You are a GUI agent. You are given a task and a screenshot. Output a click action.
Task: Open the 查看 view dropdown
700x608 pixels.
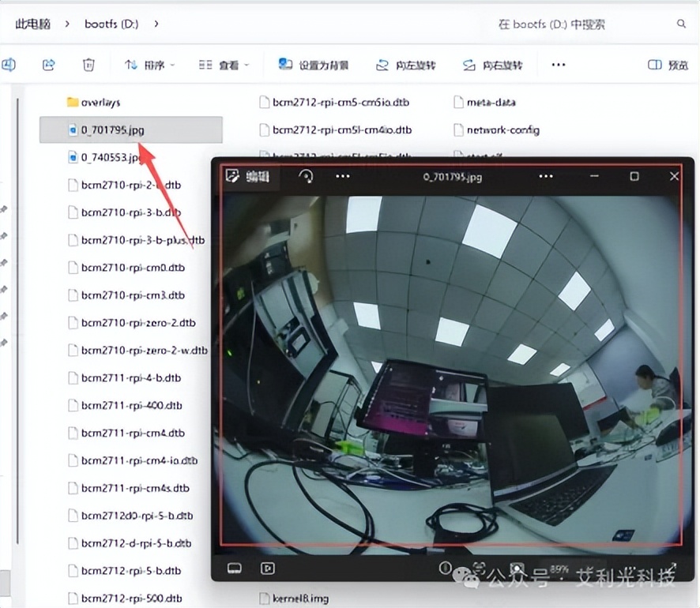click(224, 65)
